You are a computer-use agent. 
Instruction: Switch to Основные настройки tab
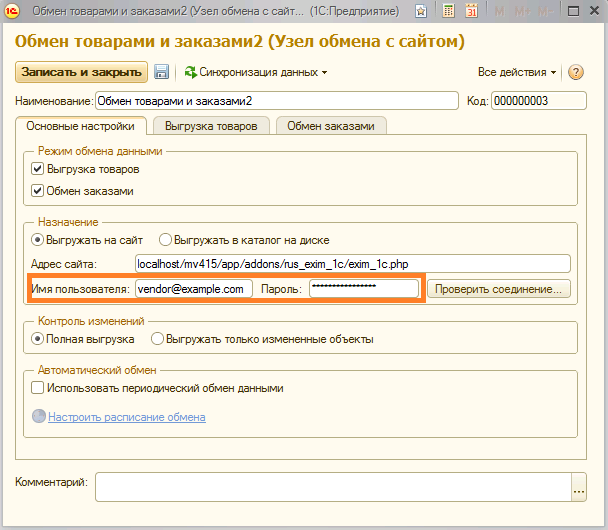(81, 126)
